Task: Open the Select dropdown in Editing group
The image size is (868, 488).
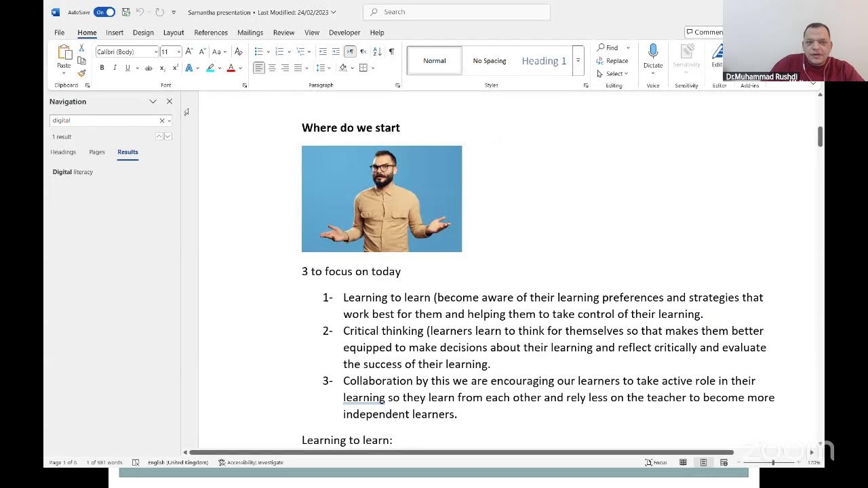Action: coord(612,73)
